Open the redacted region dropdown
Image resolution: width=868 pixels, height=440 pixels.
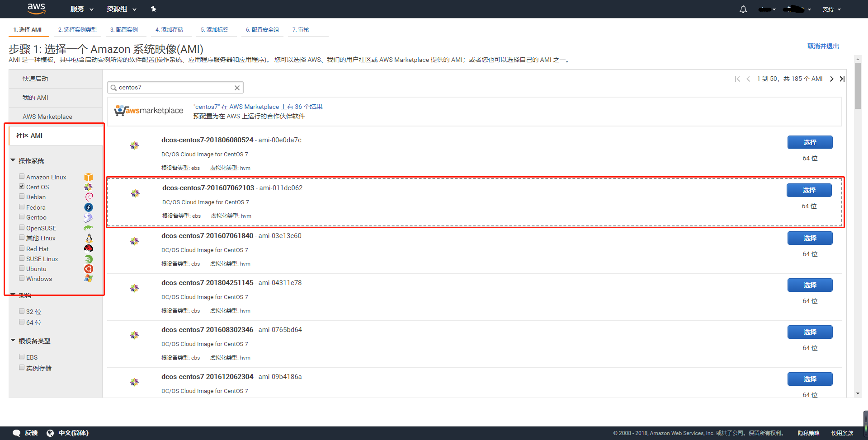tap(797, 9)
